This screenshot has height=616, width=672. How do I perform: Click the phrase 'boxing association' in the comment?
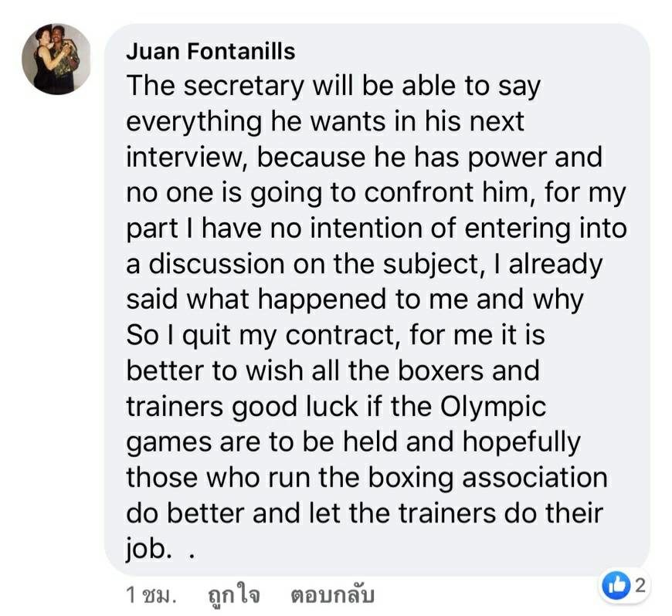pos(487,478)
